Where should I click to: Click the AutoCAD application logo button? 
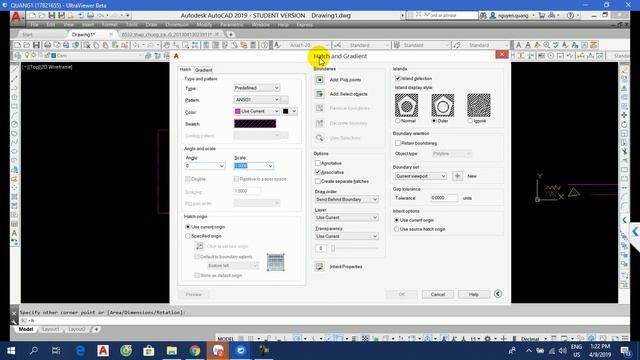[16, 17]
